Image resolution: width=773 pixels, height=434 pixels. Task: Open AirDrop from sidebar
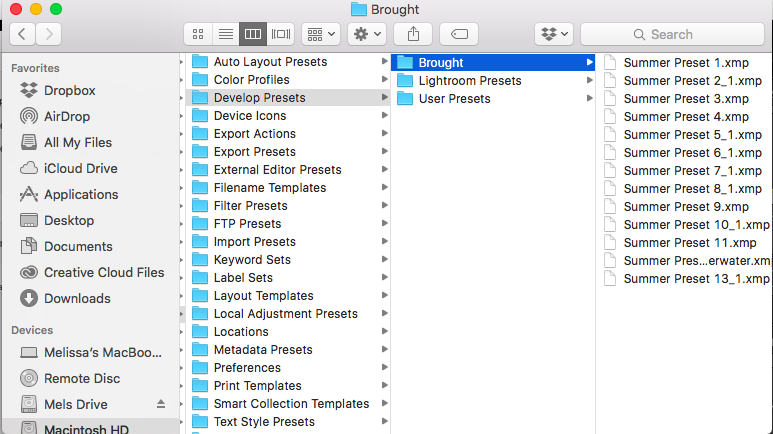tap(66, 116)
